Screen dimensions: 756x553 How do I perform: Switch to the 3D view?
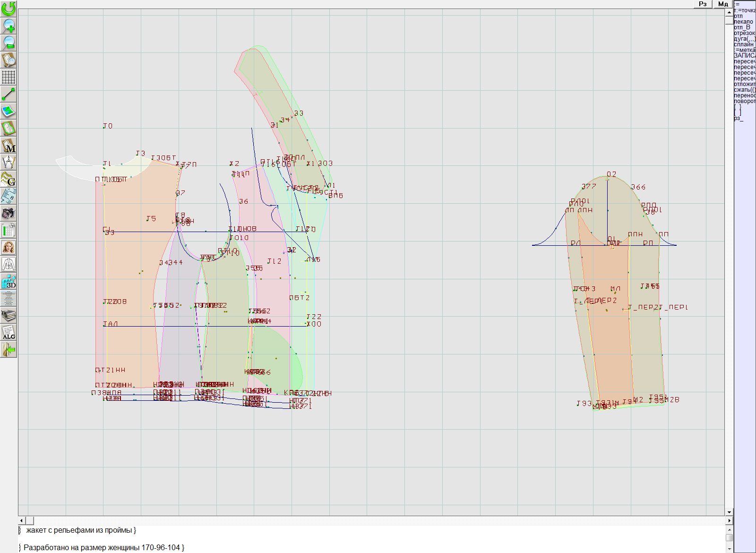9,282
